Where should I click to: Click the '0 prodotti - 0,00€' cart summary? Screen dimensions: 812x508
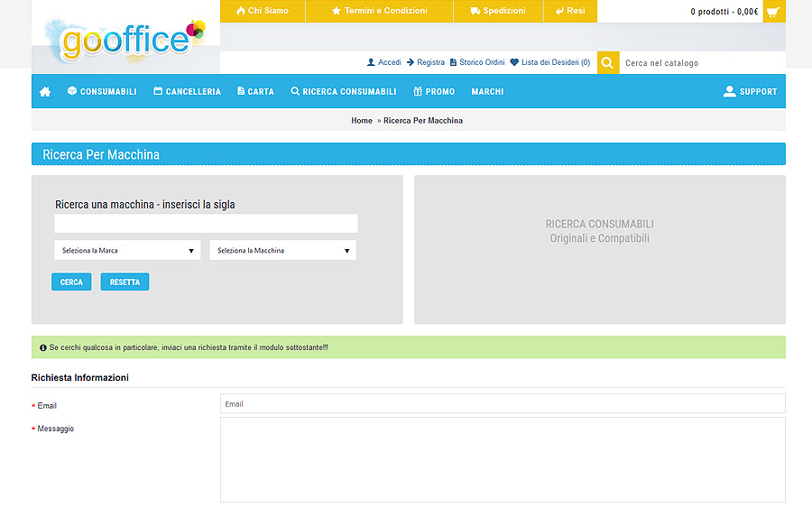[x=724, y=12]
